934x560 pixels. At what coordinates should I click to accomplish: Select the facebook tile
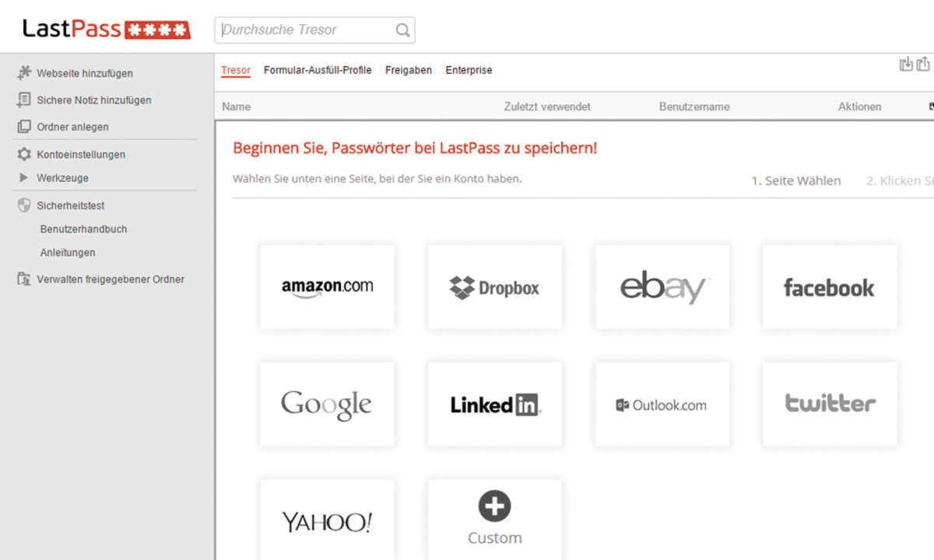point(830,287)
